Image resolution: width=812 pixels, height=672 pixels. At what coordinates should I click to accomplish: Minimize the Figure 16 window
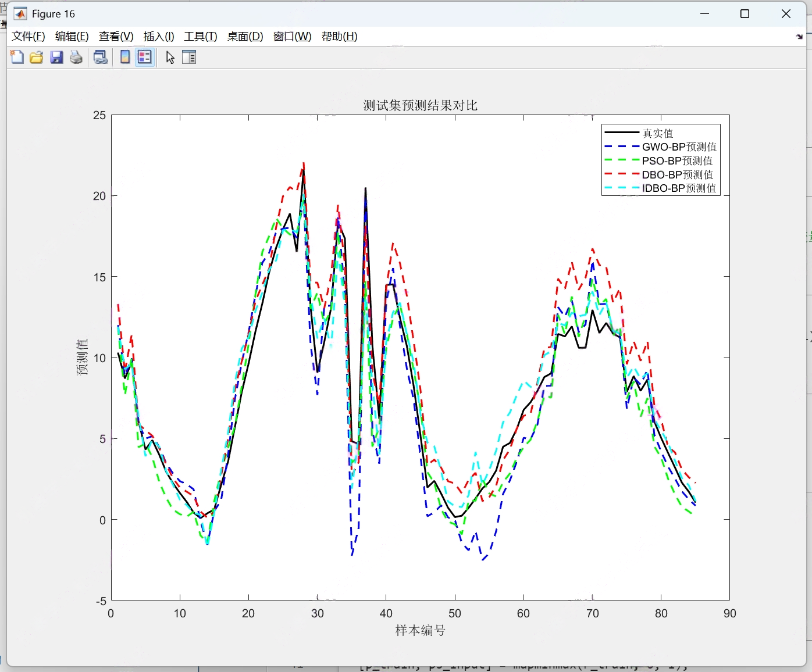705,13
